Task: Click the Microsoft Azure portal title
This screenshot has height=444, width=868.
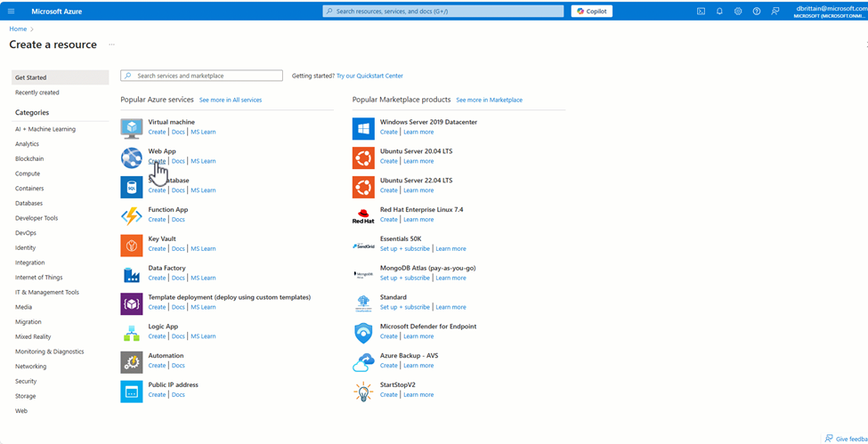Action: pyautogui.click(x=57, y=11)
